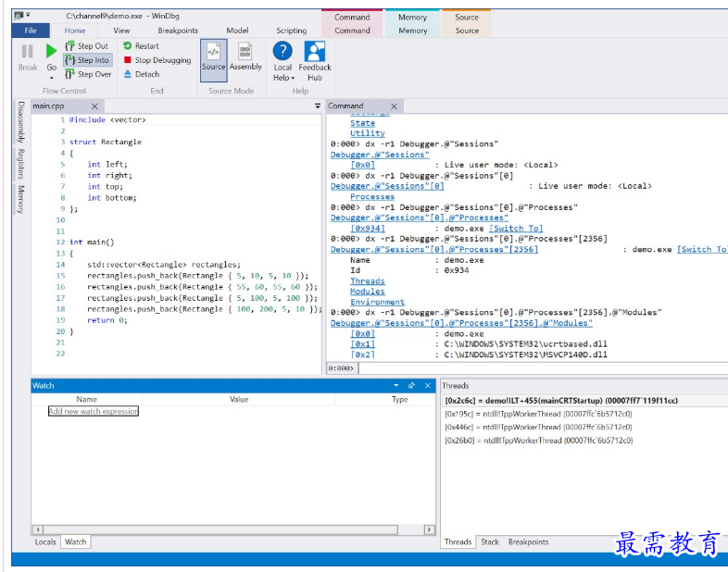Image resolution: width=728 pixels, height=572 pixels.
Task: Open the Memory side panel
Action: click(x=21, y=199)
